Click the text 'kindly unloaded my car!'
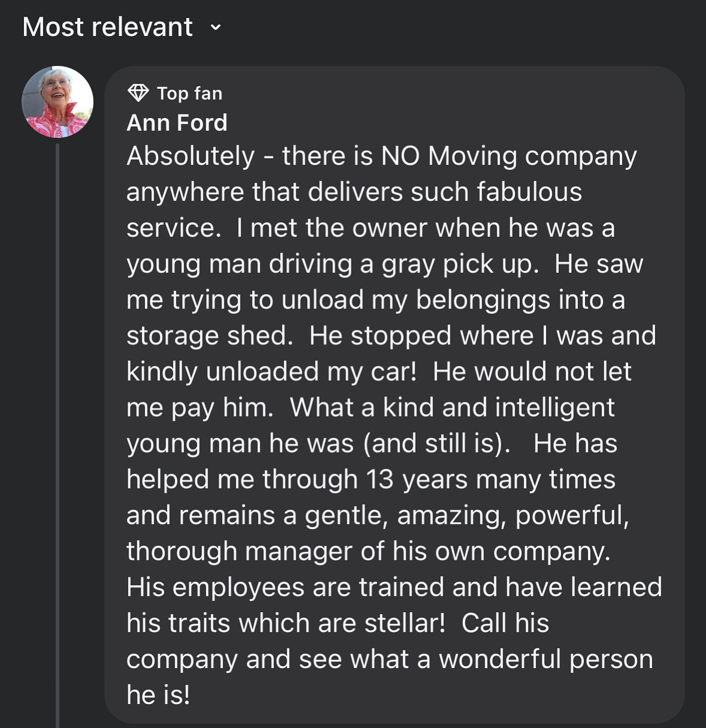This screenshot has height=728, width=706. tap(272, 372)
